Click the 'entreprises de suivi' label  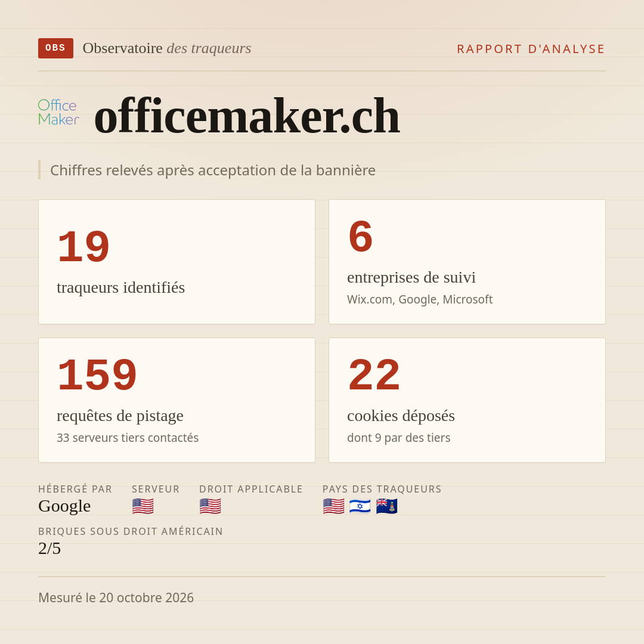click(411, 278)
